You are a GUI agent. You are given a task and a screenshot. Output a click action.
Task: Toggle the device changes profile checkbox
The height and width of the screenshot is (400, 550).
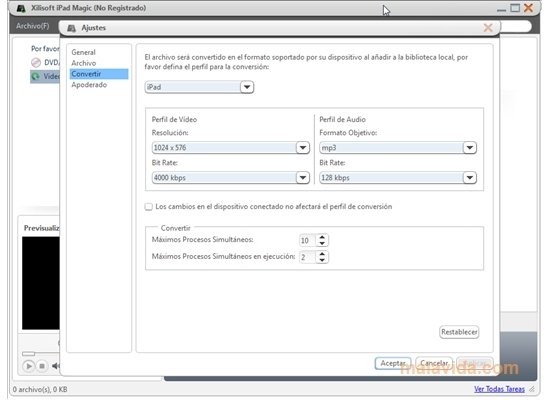pos(149,207)
